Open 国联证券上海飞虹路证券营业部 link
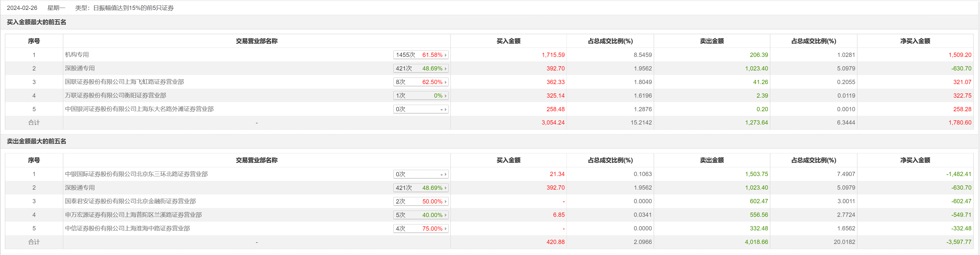The image size is (980, 255). click(x=124, y=82)
